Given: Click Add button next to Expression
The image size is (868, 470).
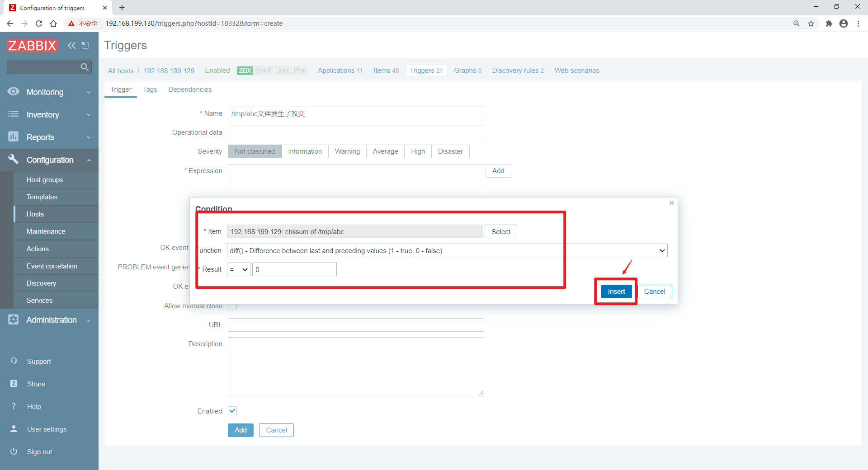Looking at the screenshot, I should (x=498, y=171).
